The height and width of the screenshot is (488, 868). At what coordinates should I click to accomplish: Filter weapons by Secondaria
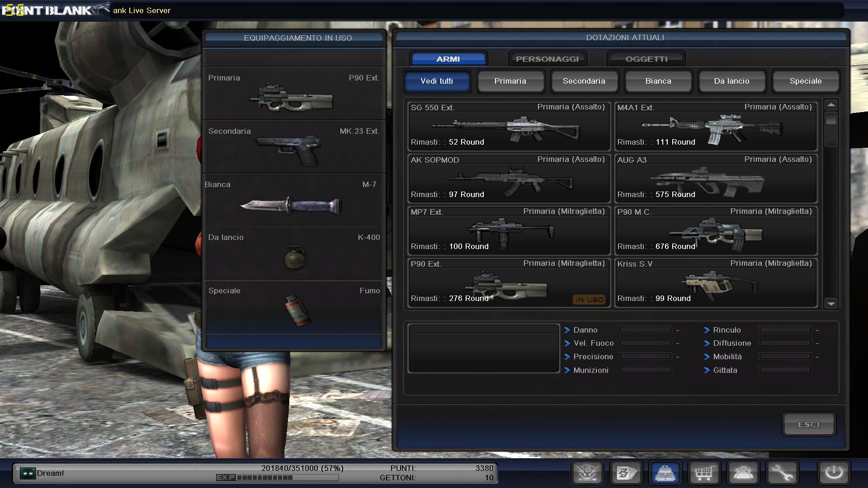coord(584,81)
